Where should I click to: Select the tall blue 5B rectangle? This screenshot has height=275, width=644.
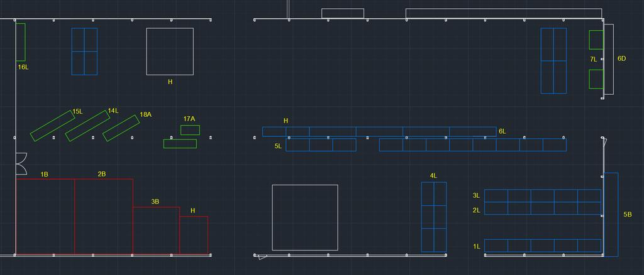(611, 215)
